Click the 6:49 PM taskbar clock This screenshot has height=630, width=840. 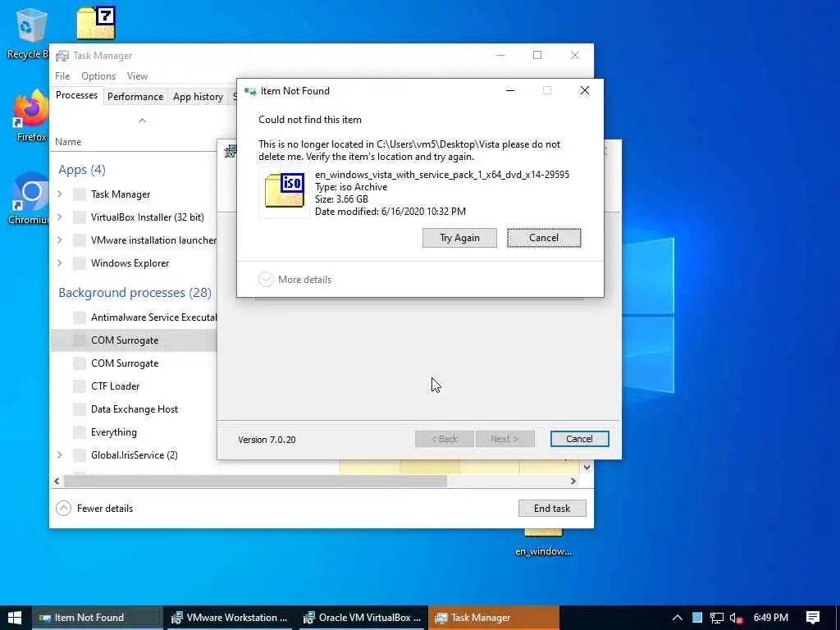point(770,618)
